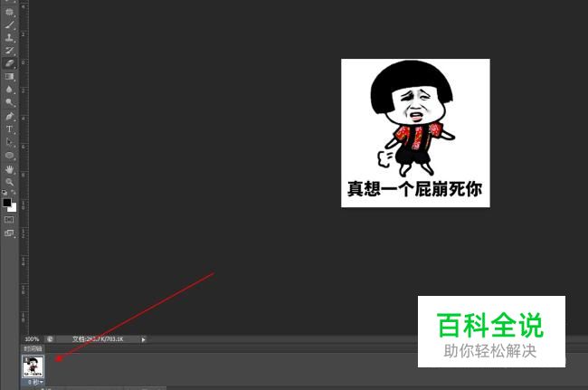Click the document size status text
This screenshot has height=390, width=588.
coord(98,339)
